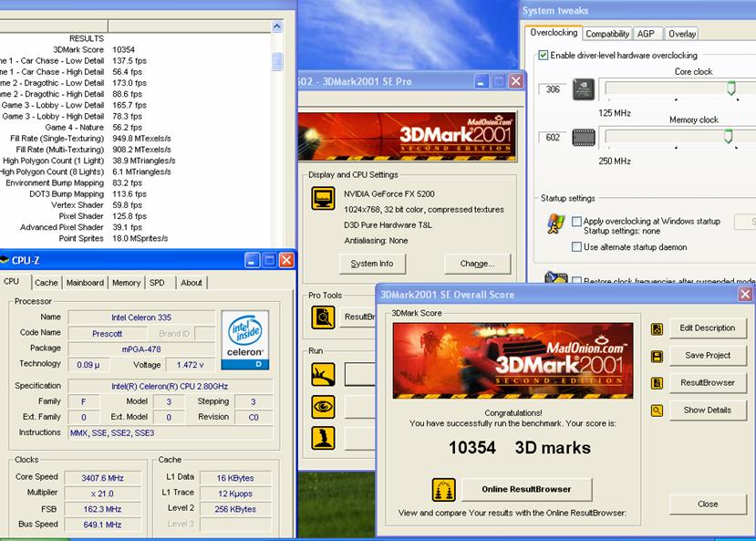This screenshot has width=756, height=541.
Task: Click the Show Details button
Action: pos(708,411)
